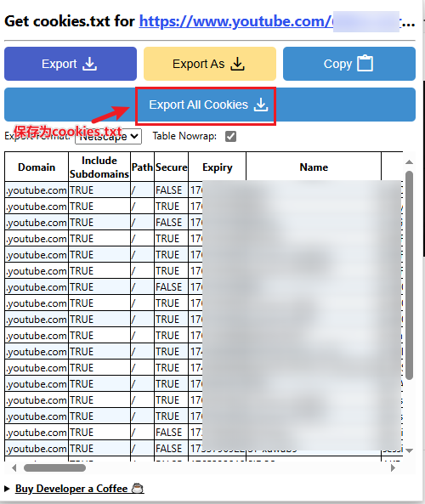Open the Export Format Netscape dropdown
425x504 pixels.
[x=108, y=136]
